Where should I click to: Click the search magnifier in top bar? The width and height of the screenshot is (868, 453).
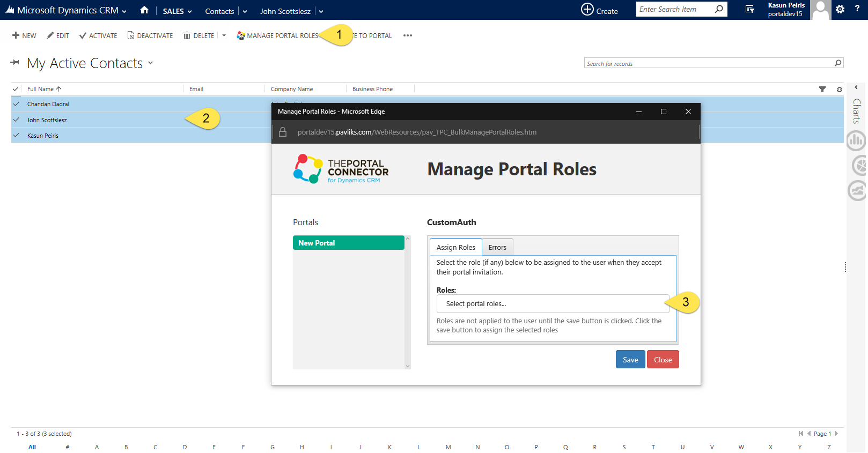point(719,9)
